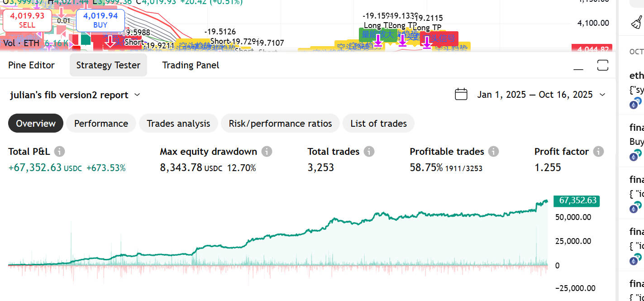Show the Performance report section
The height and width of the screenshot is (301, 644).
click(101, 124)
